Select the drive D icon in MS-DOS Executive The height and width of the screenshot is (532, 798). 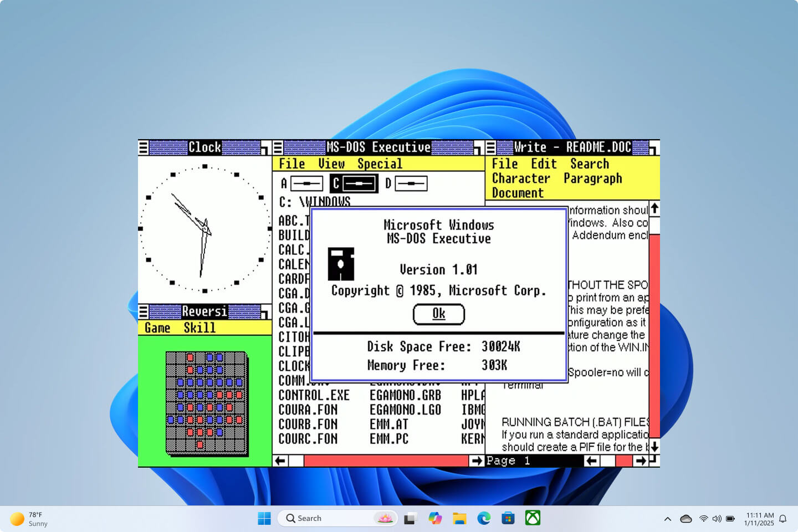(411, 183)
